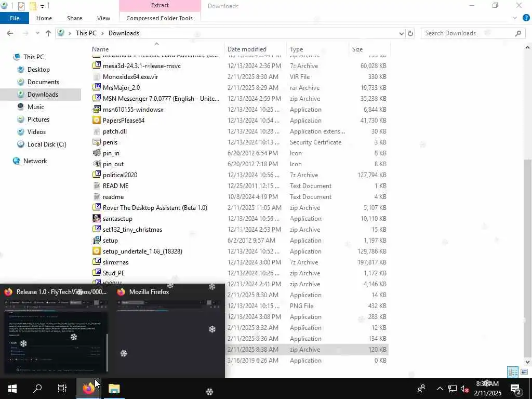Select Network in the navigation pane
This screenshot has height=399, width=532.
coord(35,161)
